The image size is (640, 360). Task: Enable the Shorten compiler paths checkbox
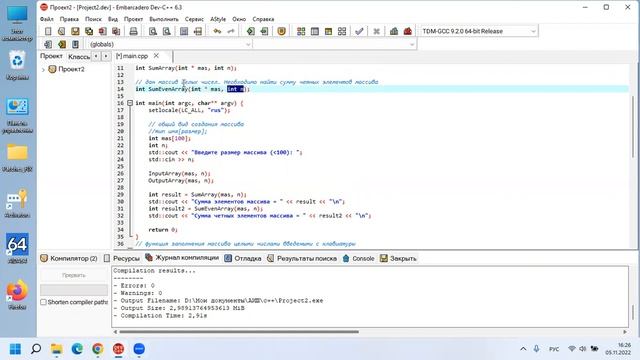click(43, 302)
